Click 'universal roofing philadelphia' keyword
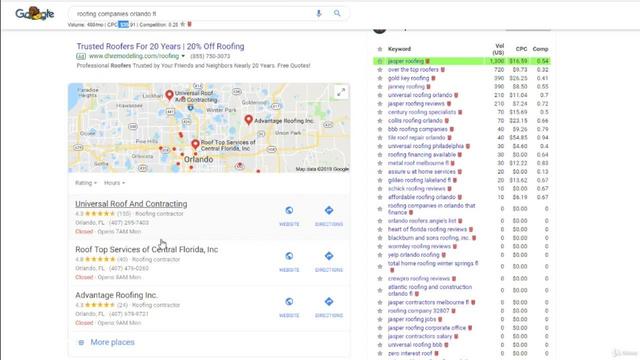This screenshot has width=640, height=360. point(426,146)
